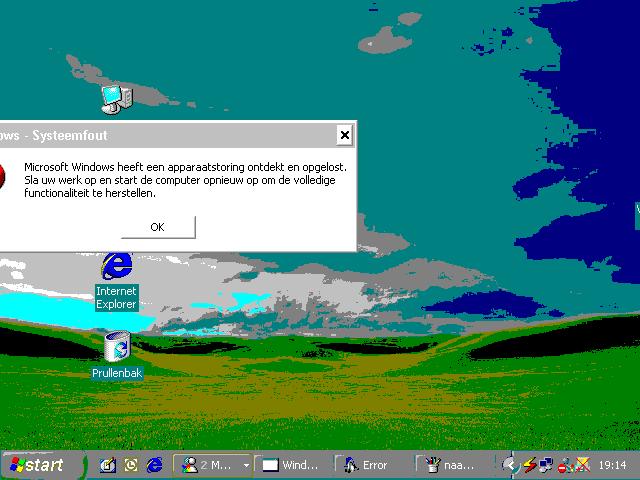Open the network computers tray icon
640x480 pixels.
click(x=545, y=464)
